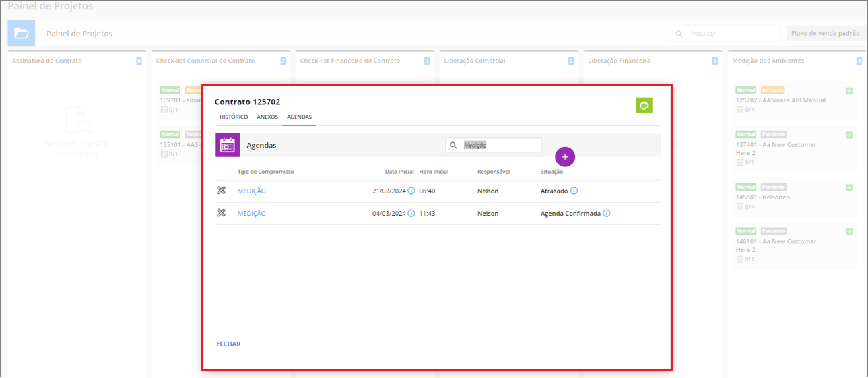Image resolution: width=868 pixels, height=378 pixels.
Task: Click the green arrow on card 125702
Action: [848, 90]
